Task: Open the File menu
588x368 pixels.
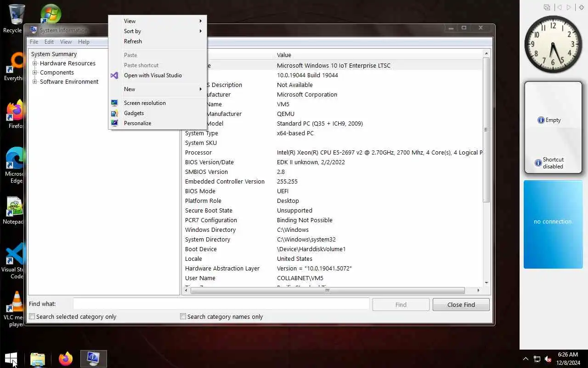Action: (34, 42)
